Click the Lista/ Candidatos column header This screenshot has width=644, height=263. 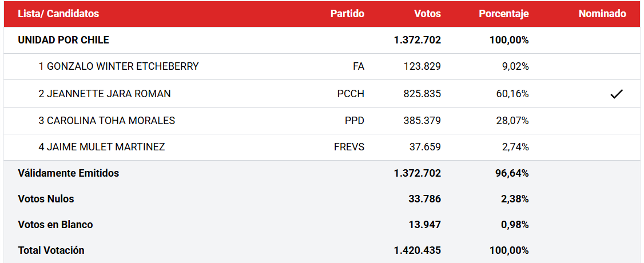(58, 14)
